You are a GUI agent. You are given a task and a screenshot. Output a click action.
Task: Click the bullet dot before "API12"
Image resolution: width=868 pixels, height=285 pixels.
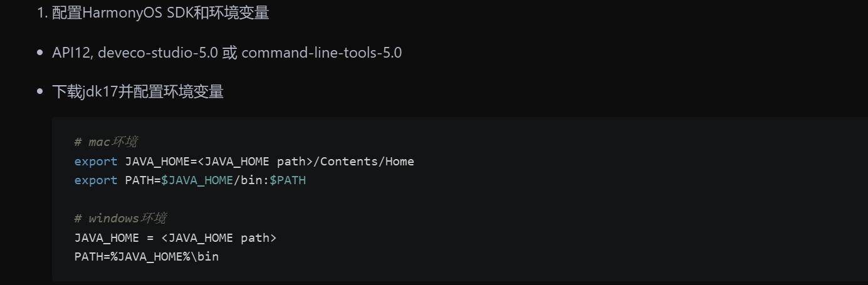(40, 53)
